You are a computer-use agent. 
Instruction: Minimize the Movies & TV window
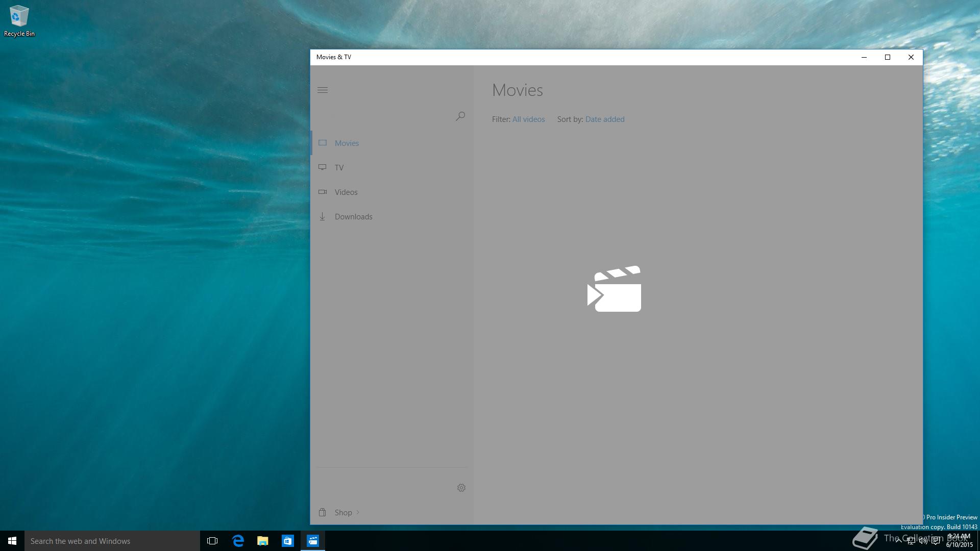864,57
